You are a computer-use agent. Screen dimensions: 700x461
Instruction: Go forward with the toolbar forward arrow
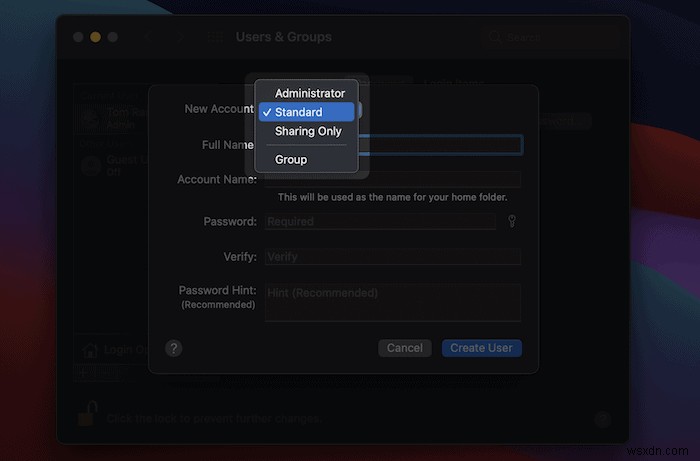tap(180, 37)
